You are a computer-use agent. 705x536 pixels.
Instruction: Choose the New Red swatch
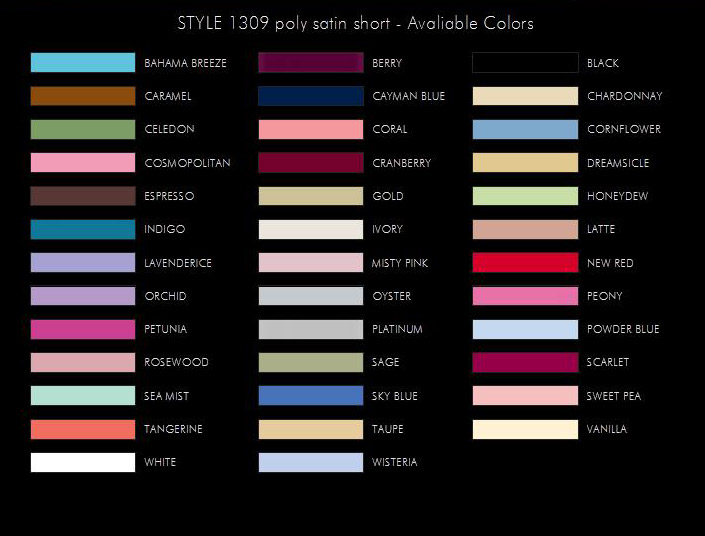(525, 262)
